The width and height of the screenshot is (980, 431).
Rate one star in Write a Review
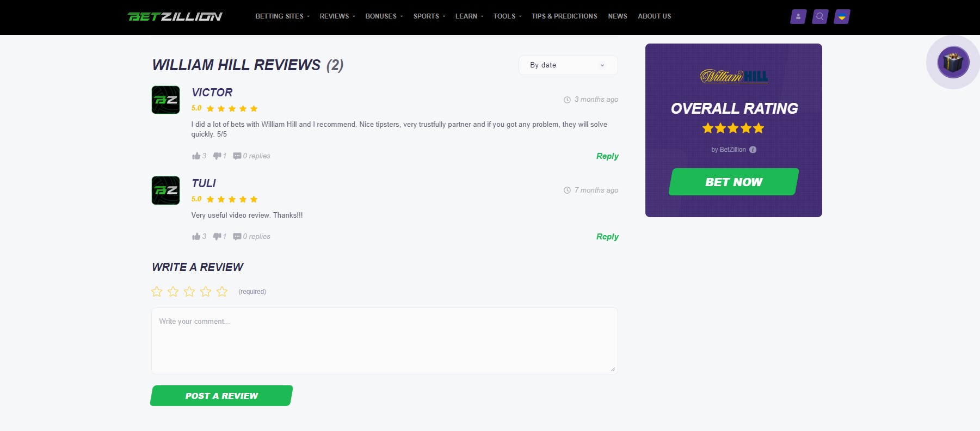(x=157, y=292)
